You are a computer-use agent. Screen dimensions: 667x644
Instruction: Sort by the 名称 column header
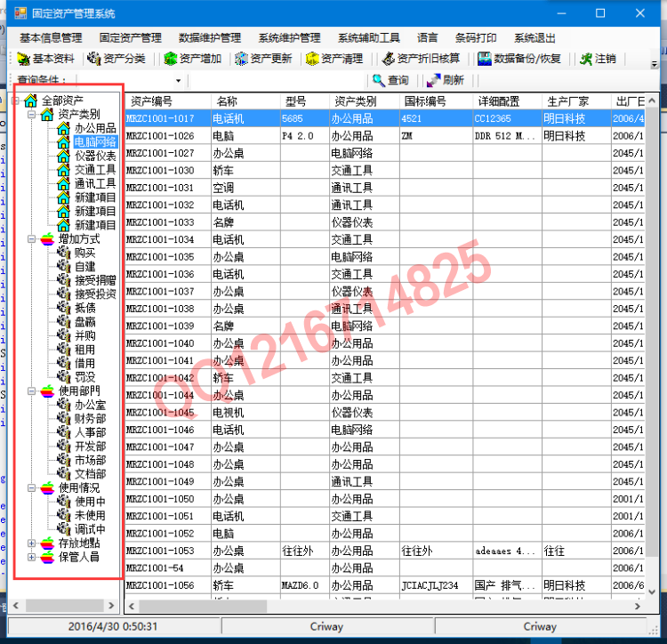point(245,101)
